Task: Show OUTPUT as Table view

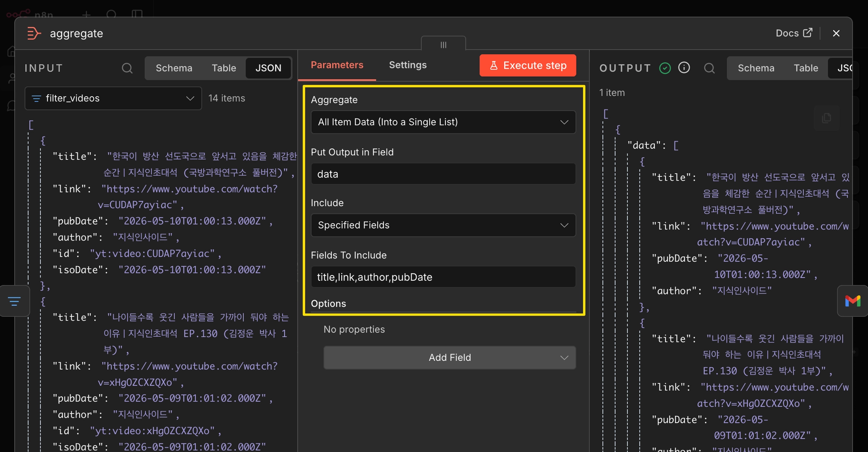Action: (x=806, y=68)
